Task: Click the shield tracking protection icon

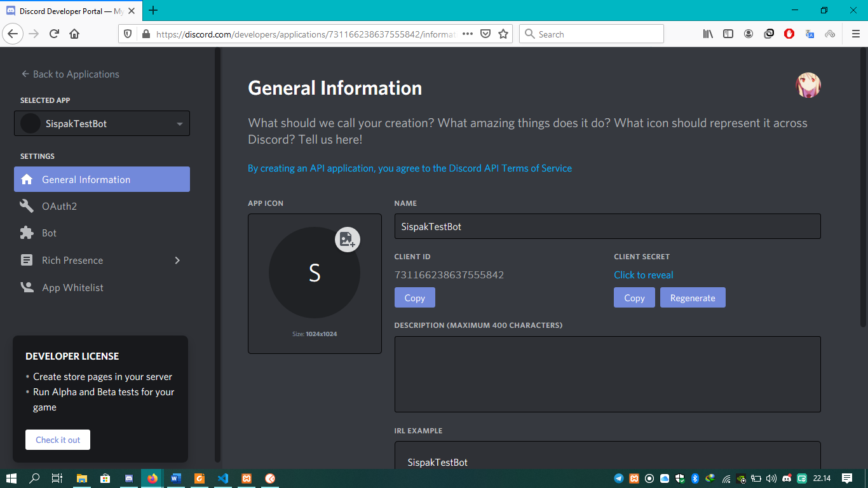Action: click(x=128, y=34)
